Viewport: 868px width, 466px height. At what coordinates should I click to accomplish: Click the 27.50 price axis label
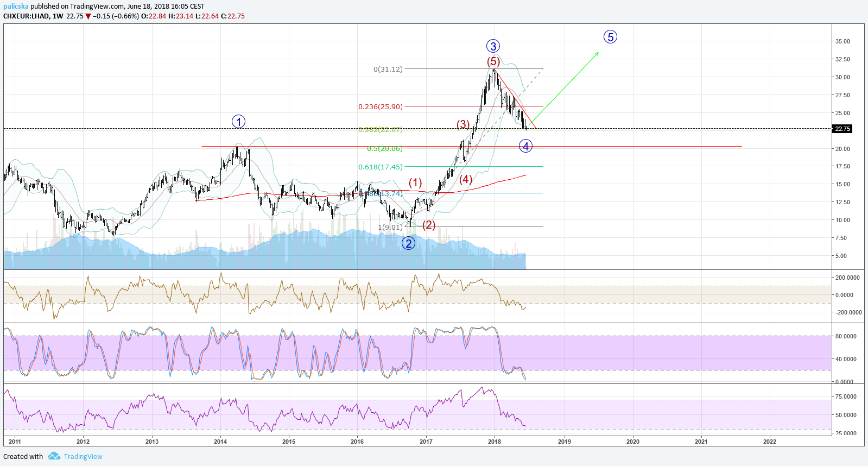[x=842, y=95]
